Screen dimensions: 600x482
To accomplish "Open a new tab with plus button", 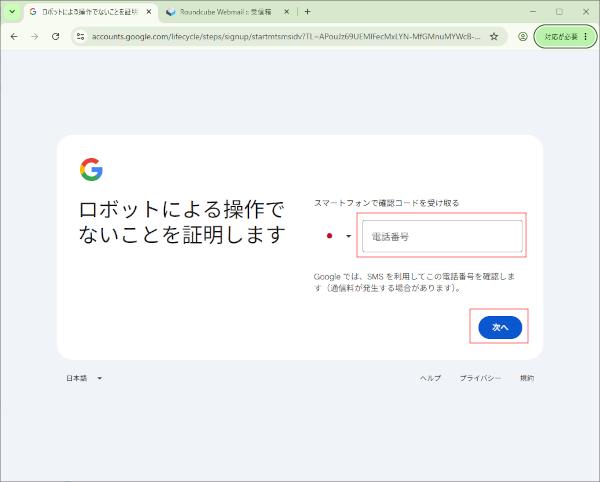I will (x=307, y=12).
